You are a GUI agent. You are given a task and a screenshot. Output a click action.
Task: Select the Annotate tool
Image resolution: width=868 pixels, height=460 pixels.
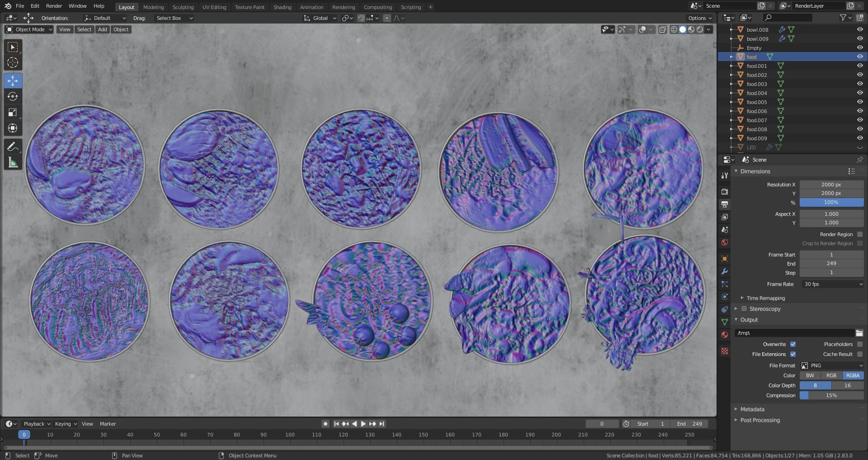point(13,147)
